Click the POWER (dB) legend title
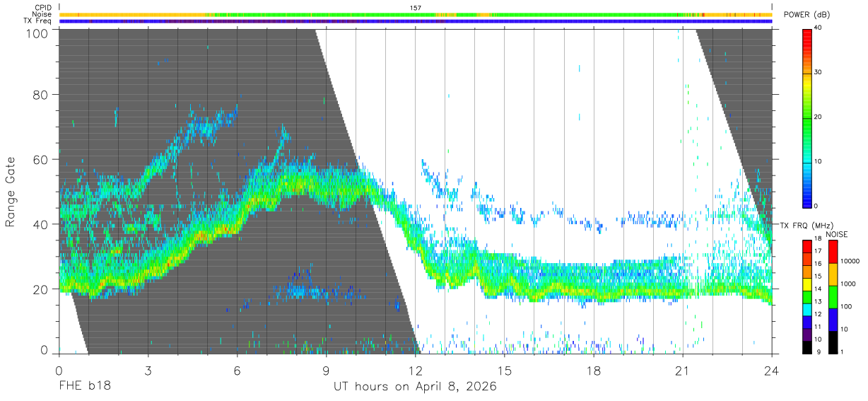Screen dimensions: 868x401 tap(807, 15)
